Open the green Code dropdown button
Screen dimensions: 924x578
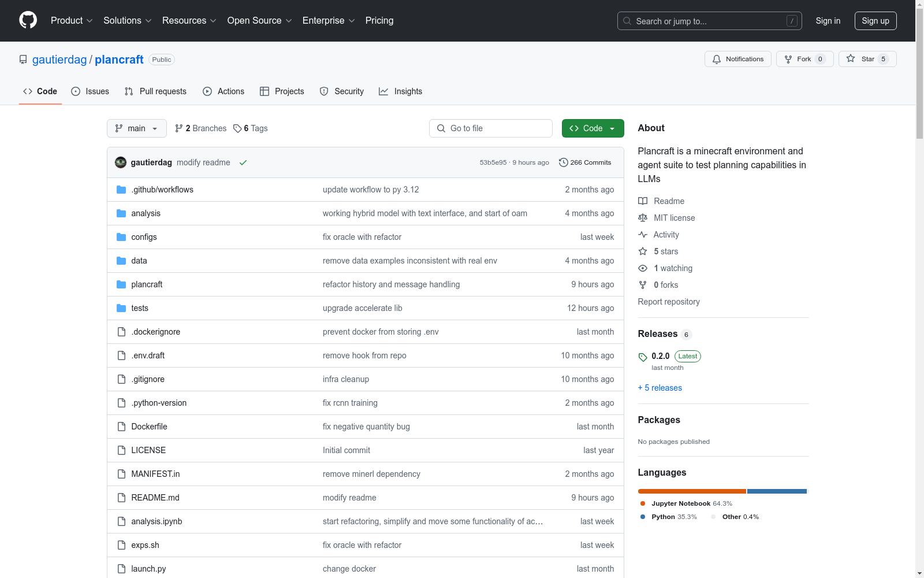click(x=593, y=128)
